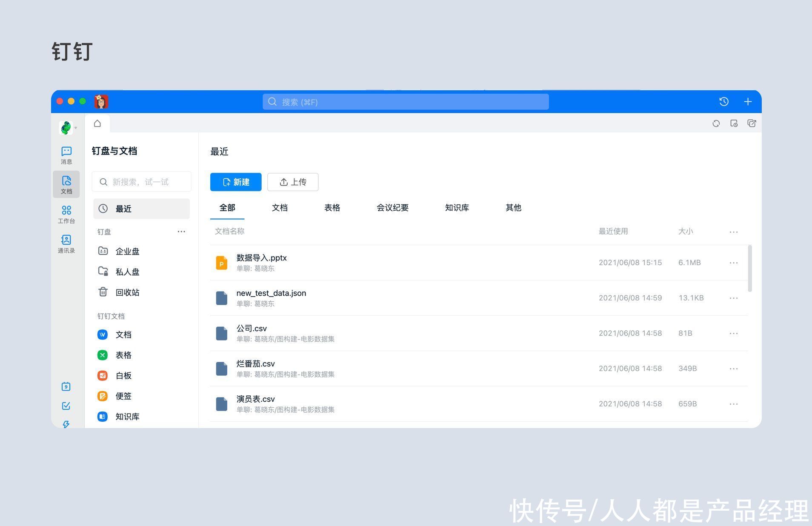The image size is (812, 526).
Task: Click the global 搜索 search field
Action: coord(406,102)
